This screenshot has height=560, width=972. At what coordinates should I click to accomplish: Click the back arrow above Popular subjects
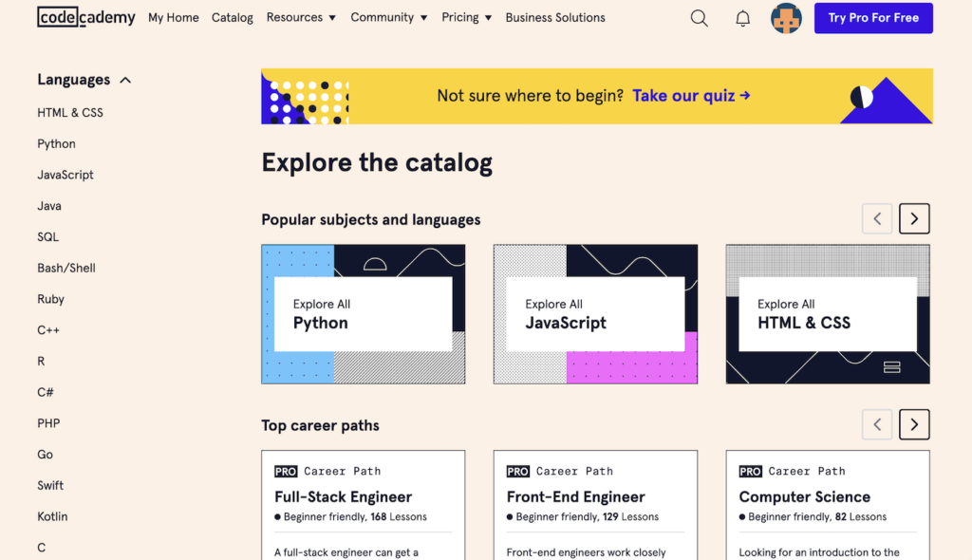(x=877, y=218)
